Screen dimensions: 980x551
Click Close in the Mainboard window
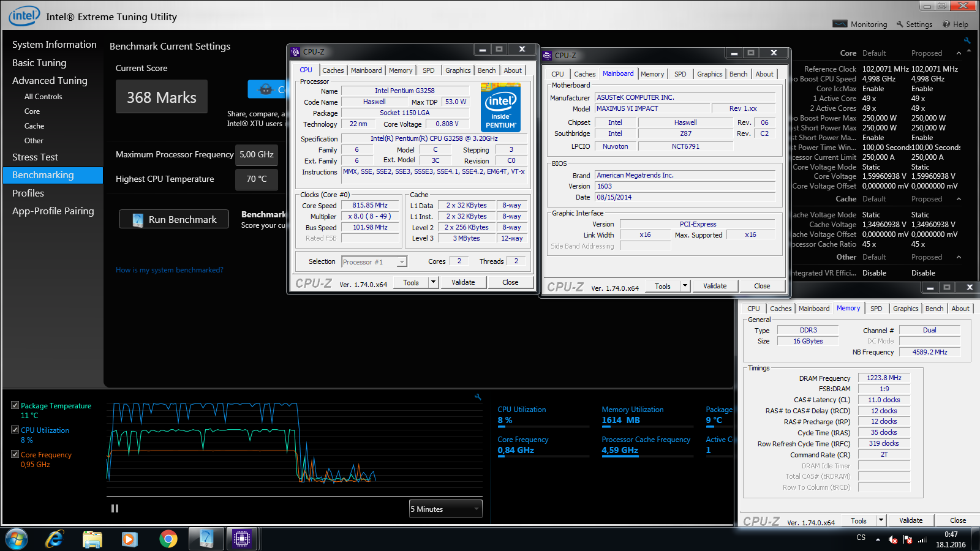click(762, 286)
